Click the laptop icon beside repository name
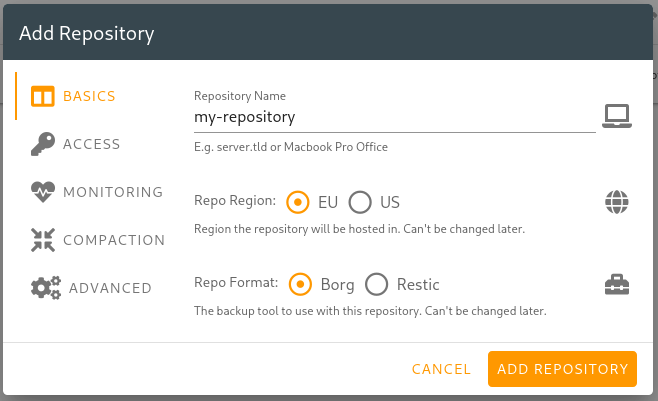 pos(616,116)
